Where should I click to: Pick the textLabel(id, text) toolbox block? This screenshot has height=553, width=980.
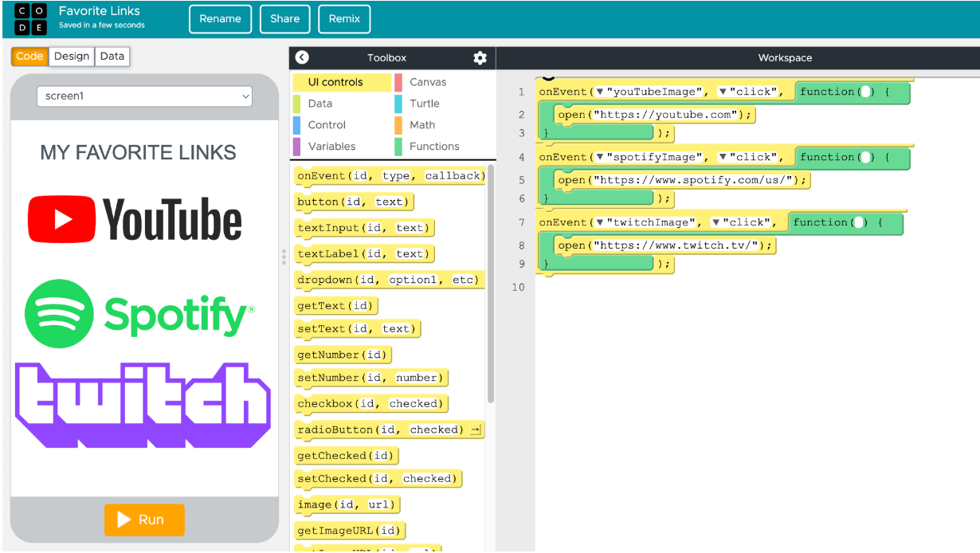click(x=364, y=254)
